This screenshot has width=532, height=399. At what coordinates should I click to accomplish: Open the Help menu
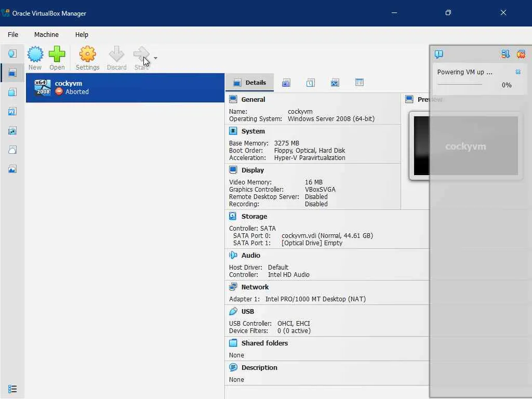point(82,35)
